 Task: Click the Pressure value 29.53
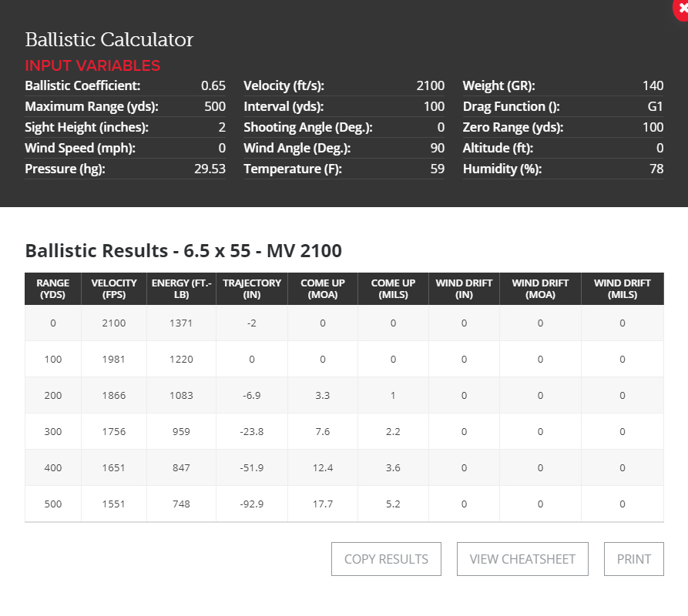click(x=210, y=169)
